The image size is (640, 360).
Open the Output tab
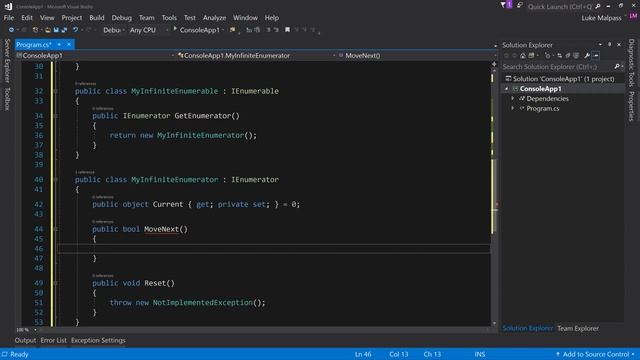(25, 340)
